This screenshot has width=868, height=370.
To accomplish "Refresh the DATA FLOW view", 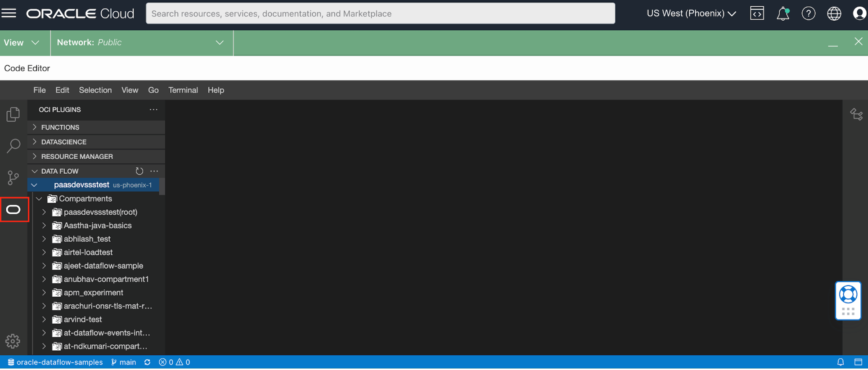I will point(139,171).
